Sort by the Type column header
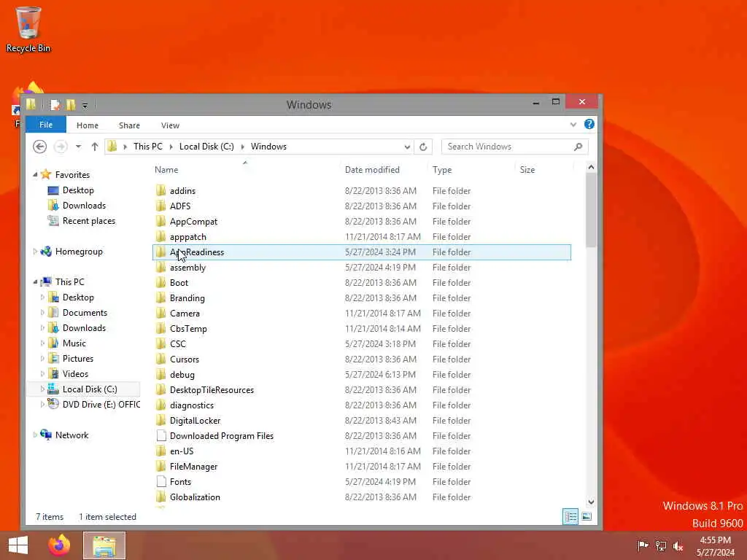 point(441,169)
